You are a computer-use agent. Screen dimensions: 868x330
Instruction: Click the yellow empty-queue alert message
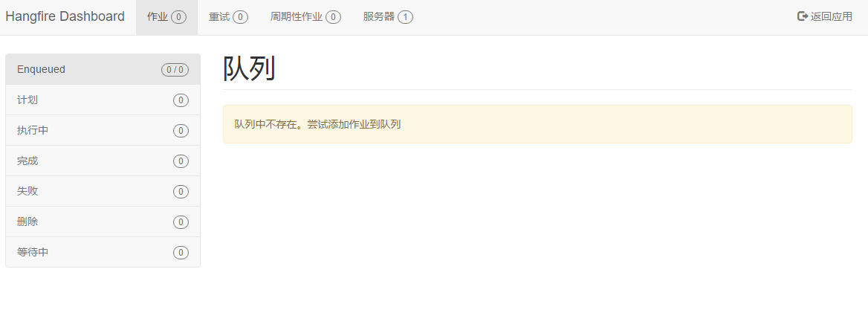537,124
